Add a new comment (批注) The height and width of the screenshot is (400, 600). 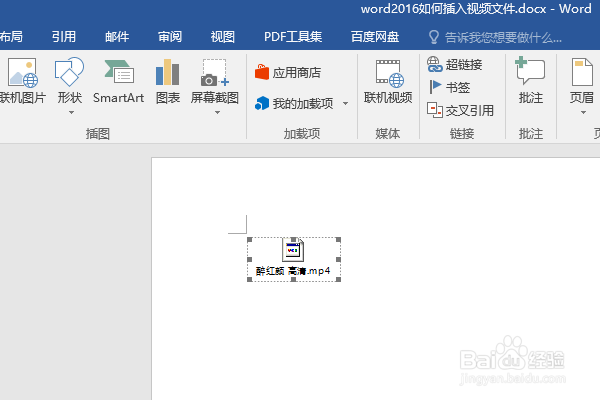coord(530,81)
